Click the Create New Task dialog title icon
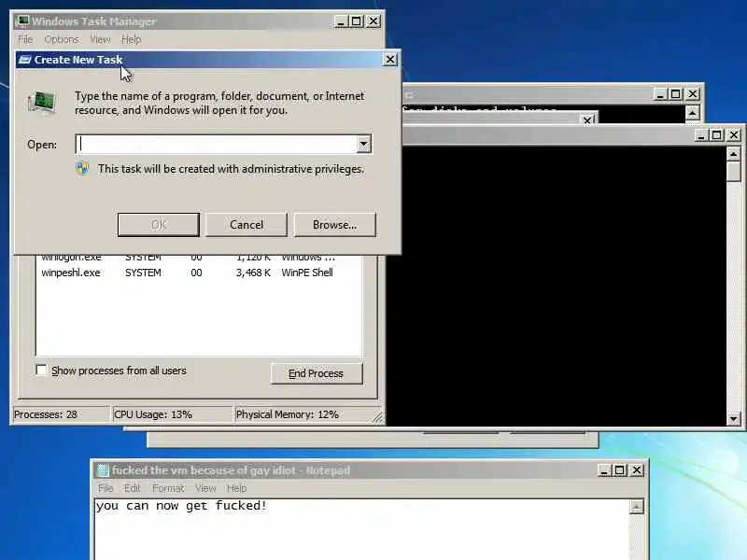This screenshot has width=747, height=560. [25, 60]
